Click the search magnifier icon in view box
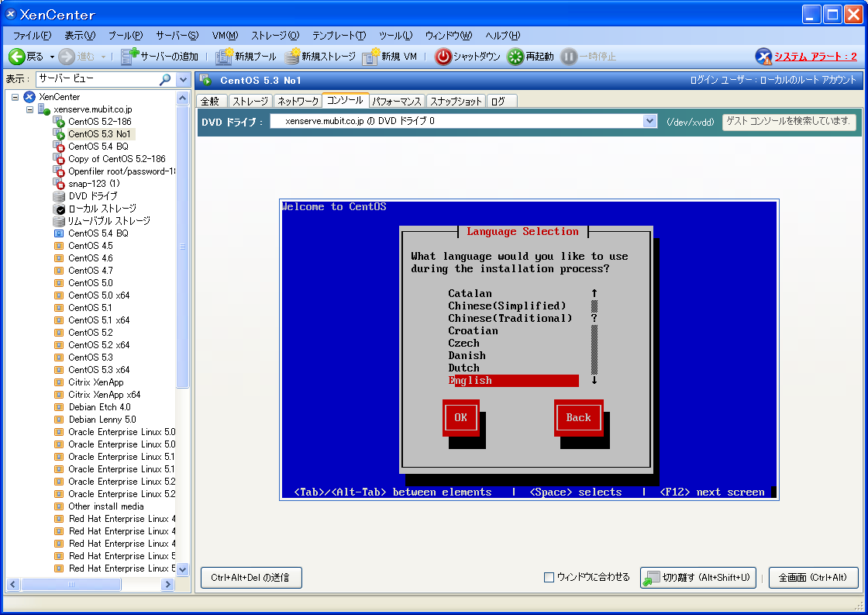This screenshot has height=615, width=868. (x=164, y=79)
